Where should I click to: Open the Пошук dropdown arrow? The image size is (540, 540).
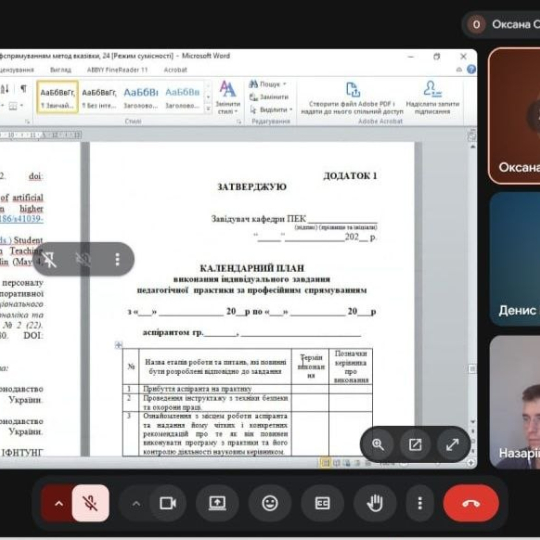click(x=285, y=84)
